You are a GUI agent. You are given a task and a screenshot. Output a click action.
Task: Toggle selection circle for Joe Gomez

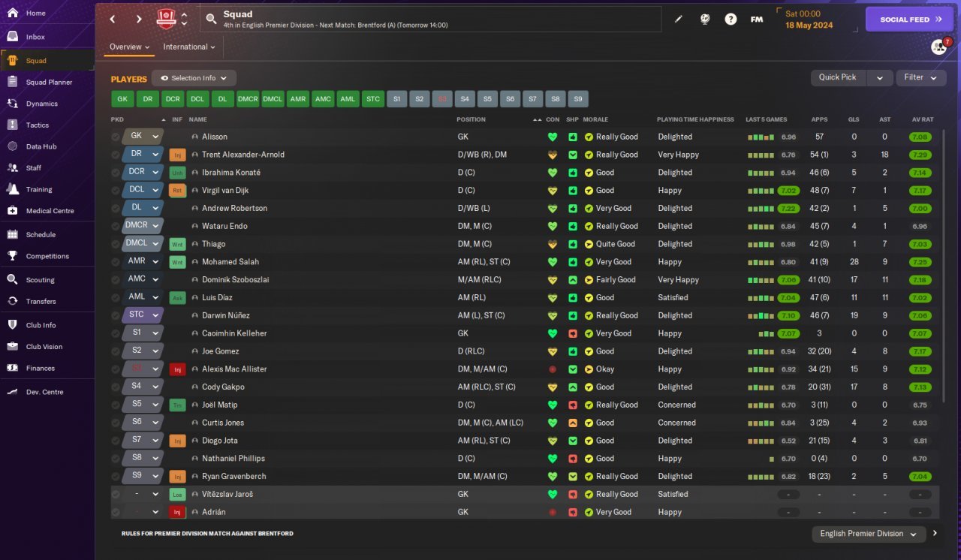click(x=115, y=351)
